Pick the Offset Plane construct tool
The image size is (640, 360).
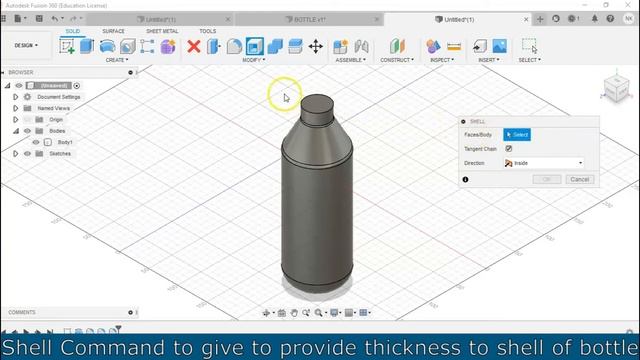click(397, 46)
